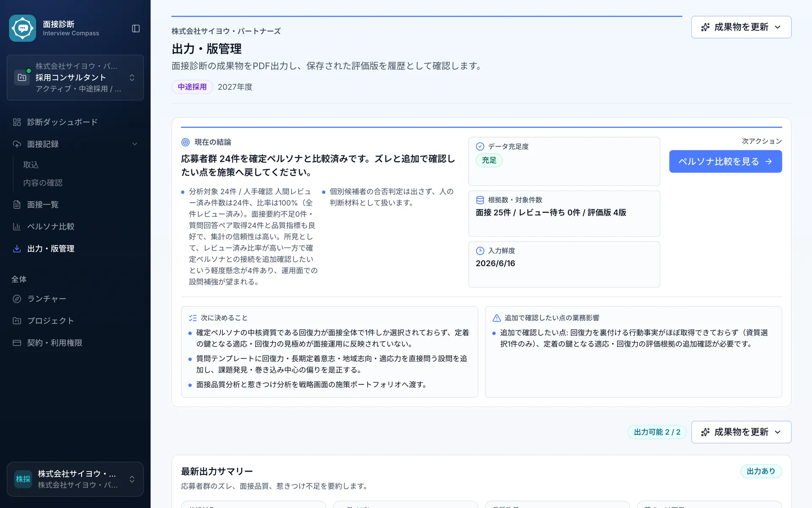Collapse the 面接記録 section chevron
This screenshot has height=508, width=812.
pos(134,144)
